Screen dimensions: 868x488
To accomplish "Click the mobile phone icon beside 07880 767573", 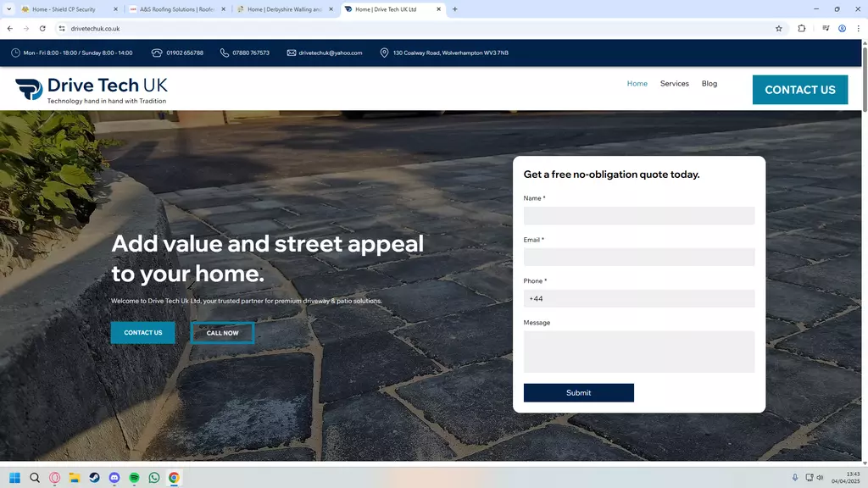I will 224,53.
